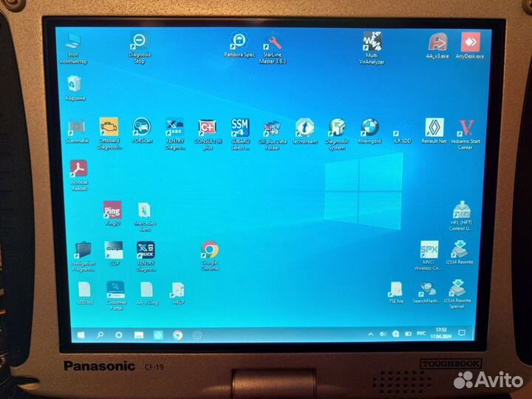Open the Windows Start menu

81,335
